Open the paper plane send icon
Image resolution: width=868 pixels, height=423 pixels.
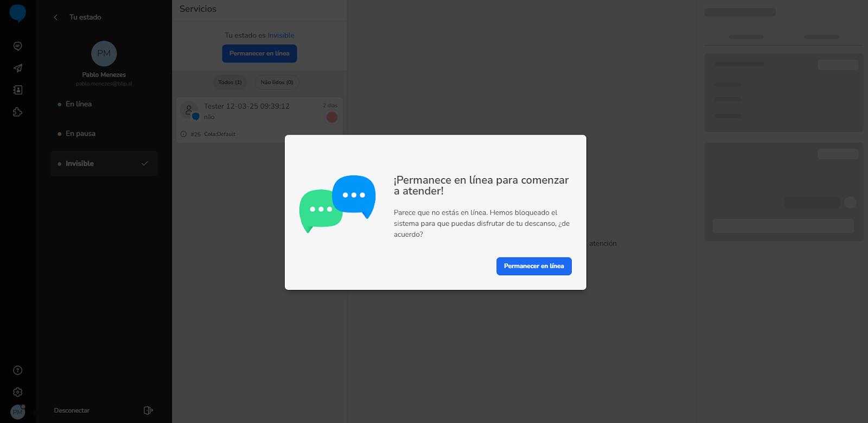[17, 68]
